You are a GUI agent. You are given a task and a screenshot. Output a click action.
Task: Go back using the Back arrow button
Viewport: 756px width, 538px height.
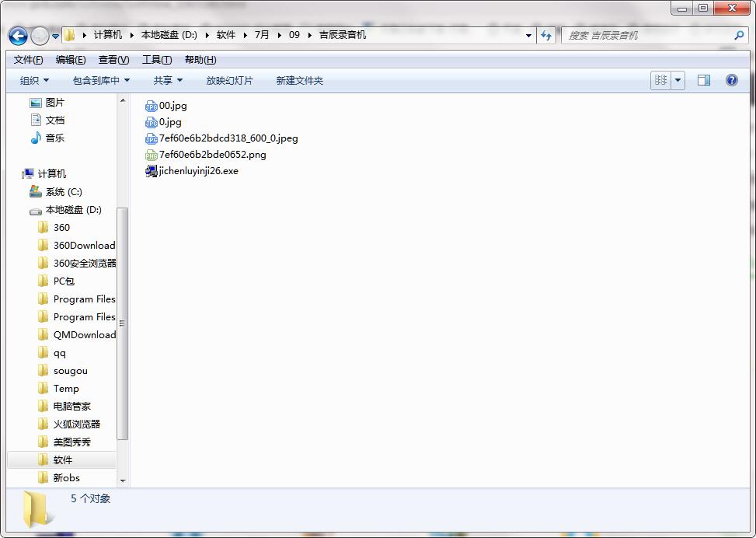coord(18,36)
